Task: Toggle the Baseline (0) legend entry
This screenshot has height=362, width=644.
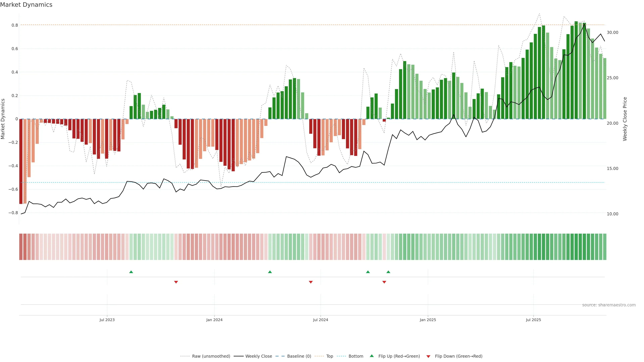Action: [299, 356]
